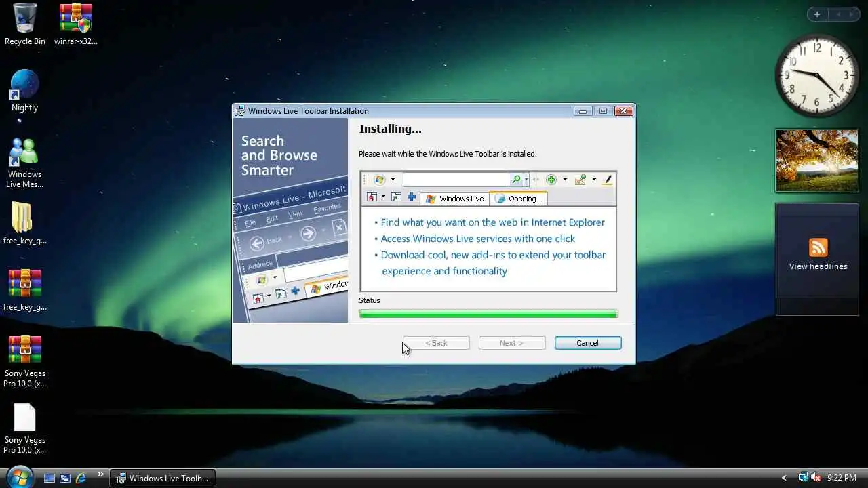Select the winrar-x32 installer desktop icon
Image resolution: width=868 pixels, height=488 pixels.
point(75,24)
